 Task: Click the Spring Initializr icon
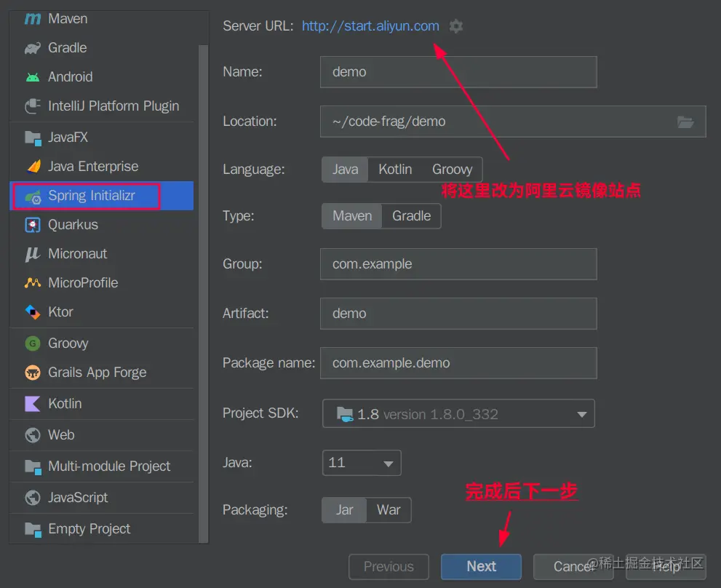click(x=33, y=196)
